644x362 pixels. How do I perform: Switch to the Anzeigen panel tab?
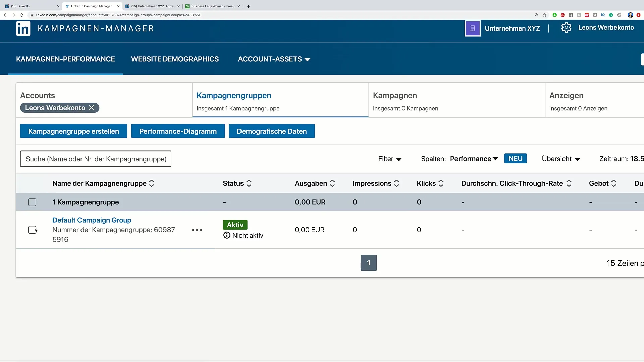coord(594,100)
